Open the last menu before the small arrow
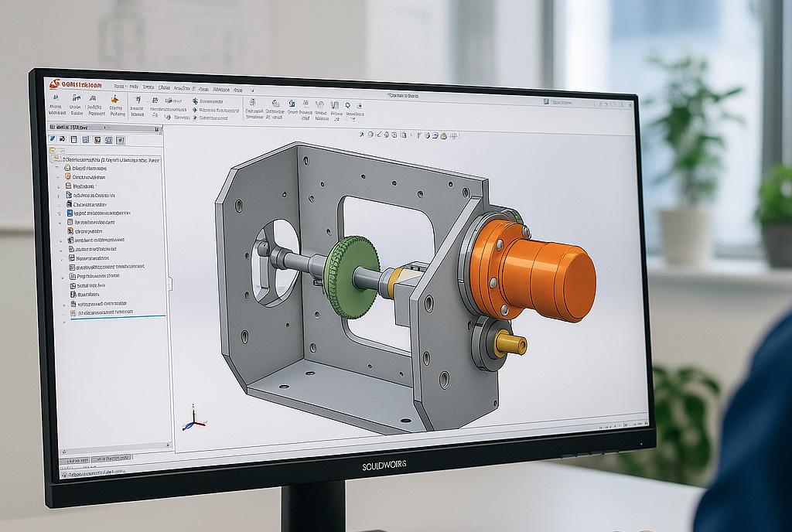This screenshot has height=532, width=792. click(x=238, y=90)
